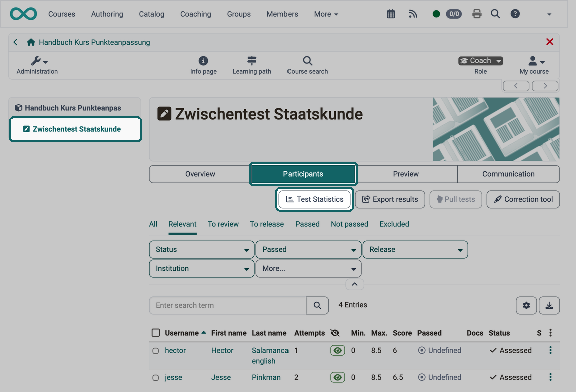Open the help question mark icon
Screen dimensions: 576x392
(515, 14)
